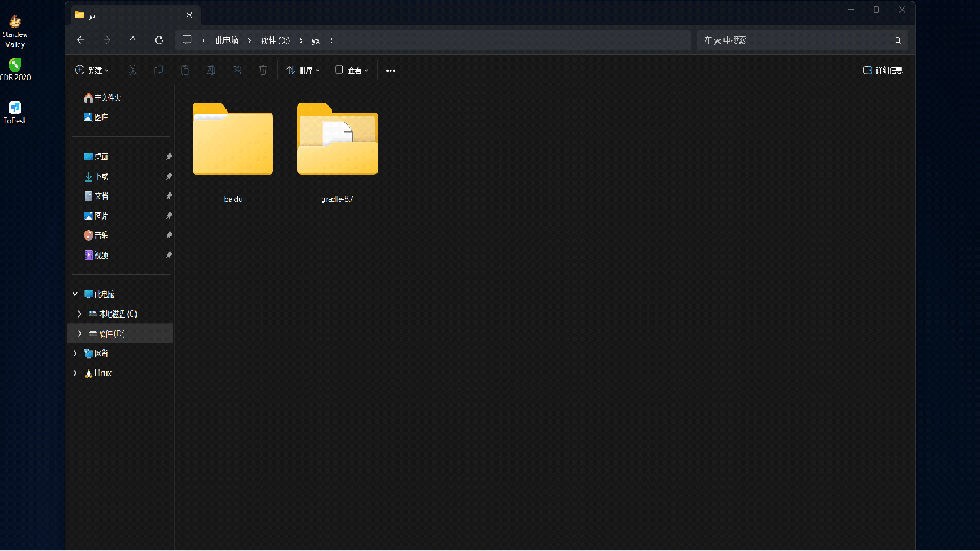Open the Stardew Valley desktop icon
Screen dimensions: 980x551
(15, 32)
